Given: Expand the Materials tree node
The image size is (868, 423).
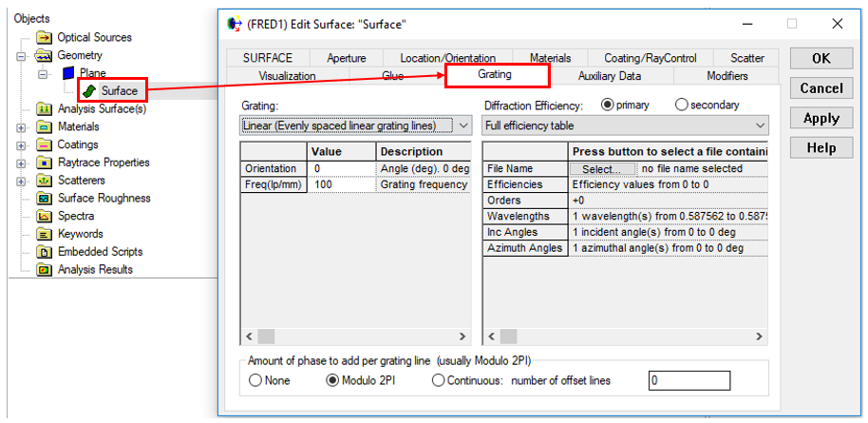Looking at the screenshot, I should 21,127.
